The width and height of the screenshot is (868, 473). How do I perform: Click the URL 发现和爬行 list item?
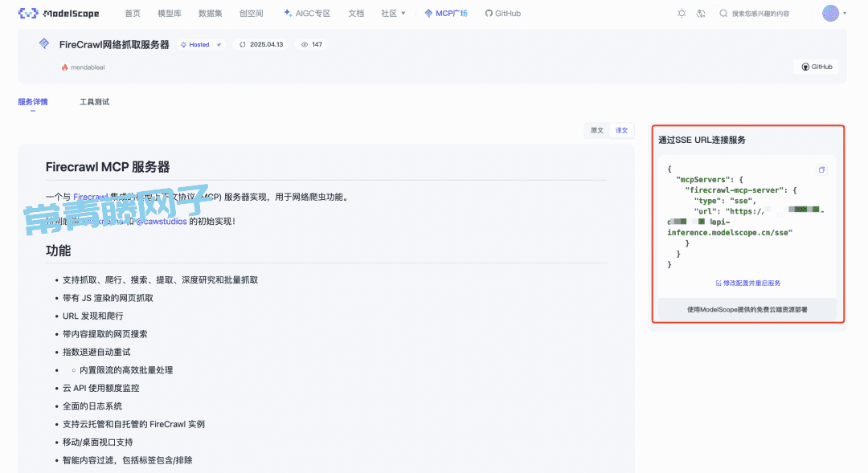point(93,316)
